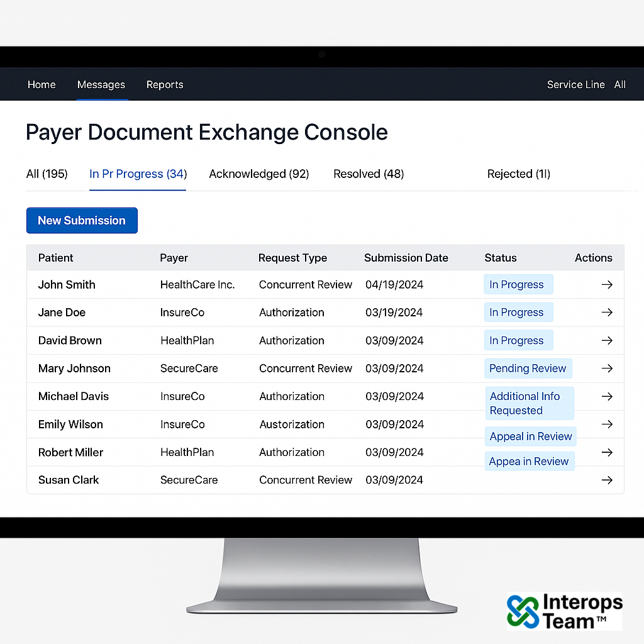Click 'Appea in Review' status badge
Image resolution: width=644 pixels, height=644 pixels.
[530, 462]
